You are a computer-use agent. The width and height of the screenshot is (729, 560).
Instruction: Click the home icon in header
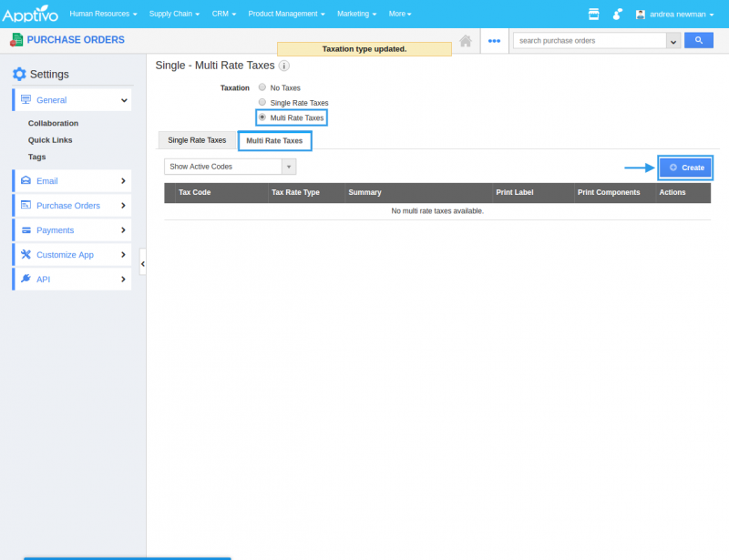466,41
